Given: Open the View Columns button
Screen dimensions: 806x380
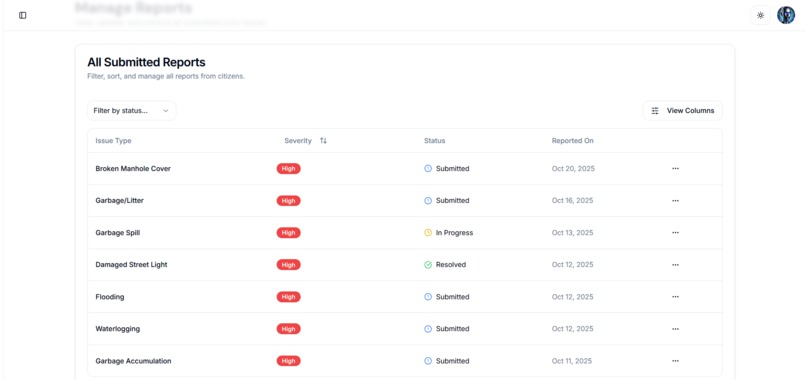Looking at the screenshot, I should pyautogui.click(x=683, y=111).
